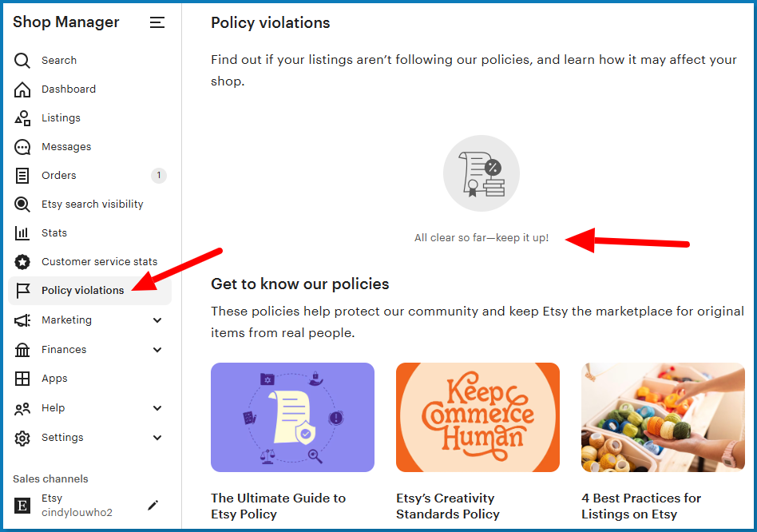
Task: Select Policy violations menu item
Action: pos(89,291)
